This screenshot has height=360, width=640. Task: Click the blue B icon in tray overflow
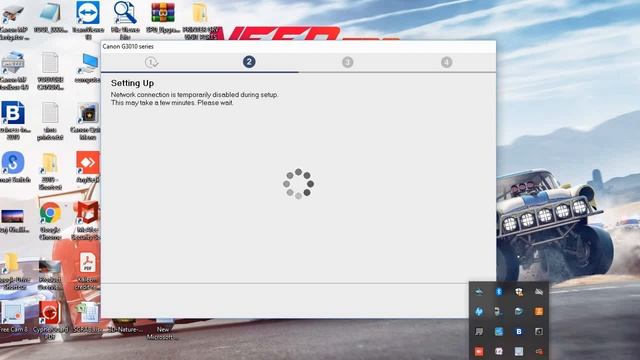coord(519,331)
